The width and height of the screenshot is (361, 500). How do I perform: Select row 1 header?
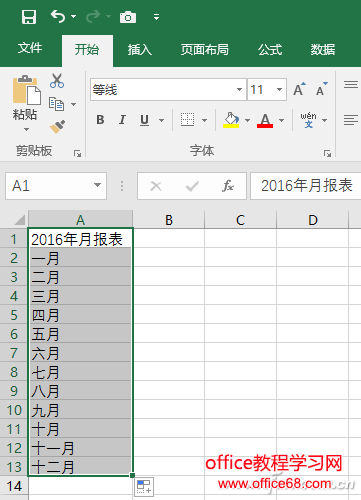click(14, 239)
